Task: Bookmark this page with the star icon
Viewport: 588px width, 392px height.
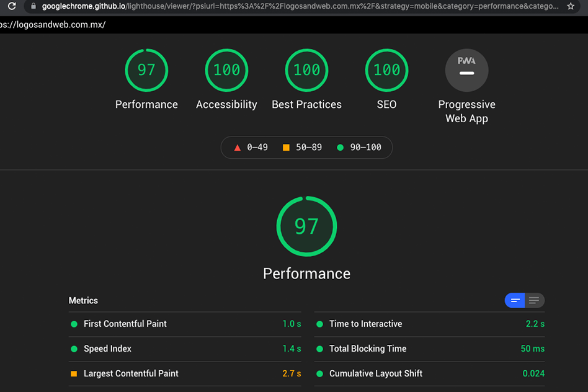Action: tap(571, 6)
